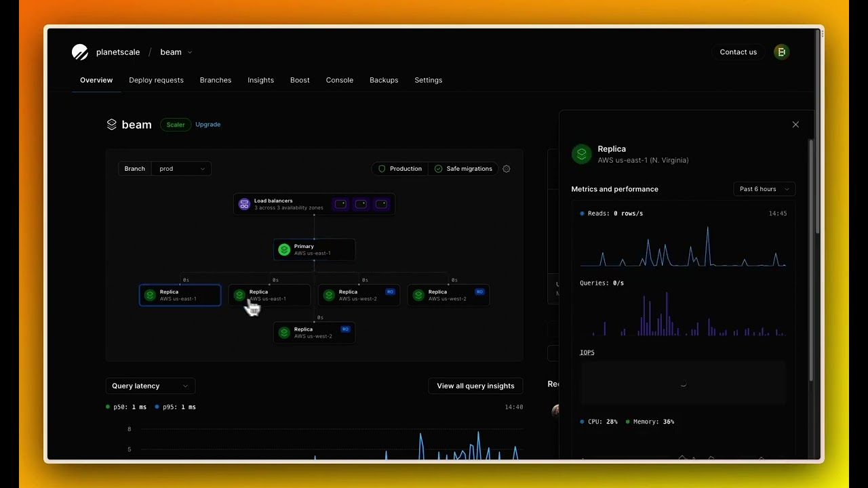Open the Console tab
The image size is (868, 488).
coord(340,80)
